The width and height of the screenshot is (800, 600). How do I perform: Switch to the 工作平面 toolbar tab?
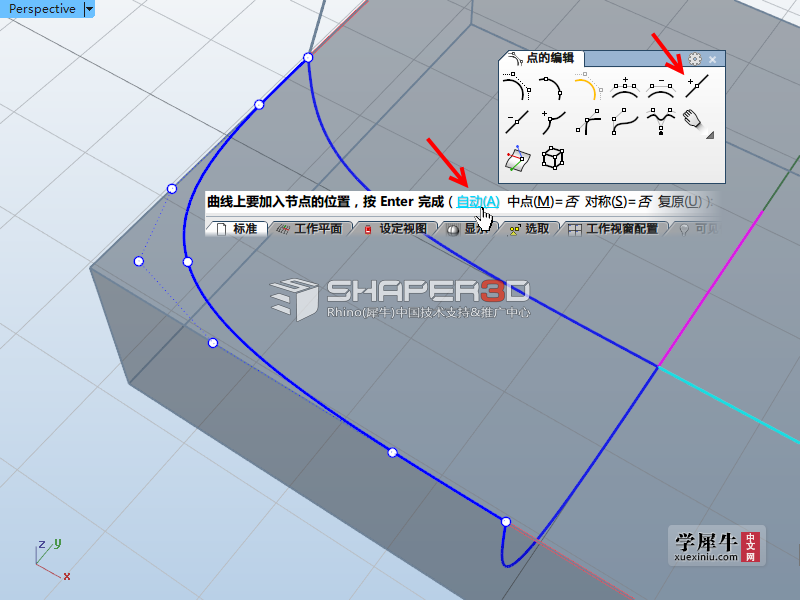tap(310, 229)
